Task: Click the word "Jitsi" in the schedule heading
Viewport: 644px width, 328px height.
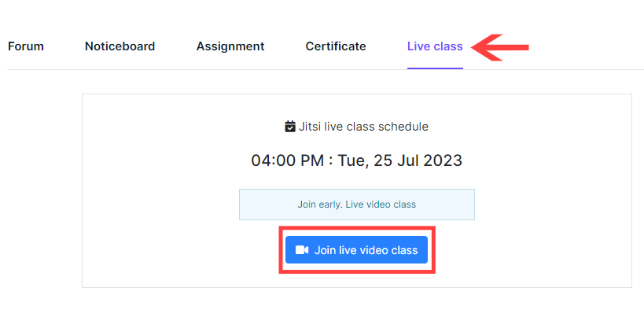Action: tap(311, 127)
